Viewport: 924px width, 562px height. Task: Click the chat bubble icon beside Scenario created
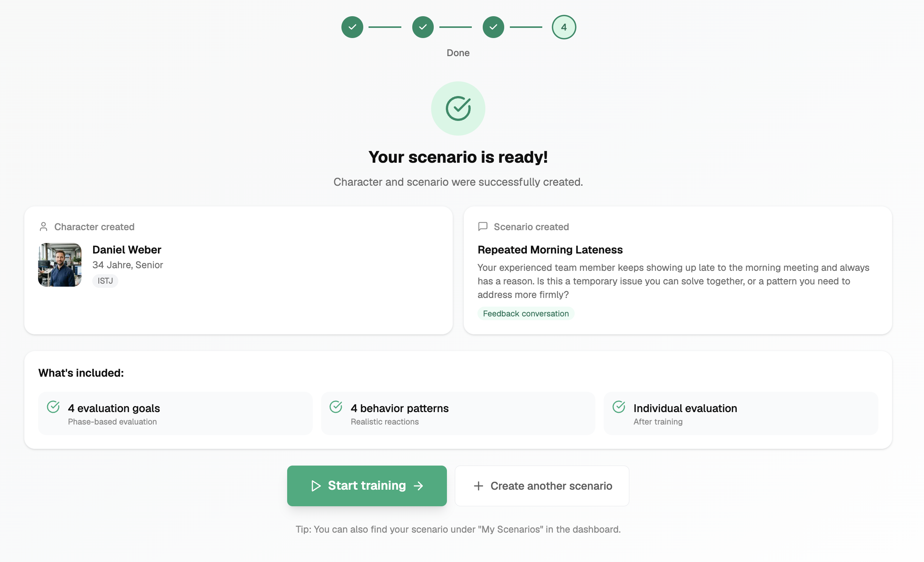[482, 226]
